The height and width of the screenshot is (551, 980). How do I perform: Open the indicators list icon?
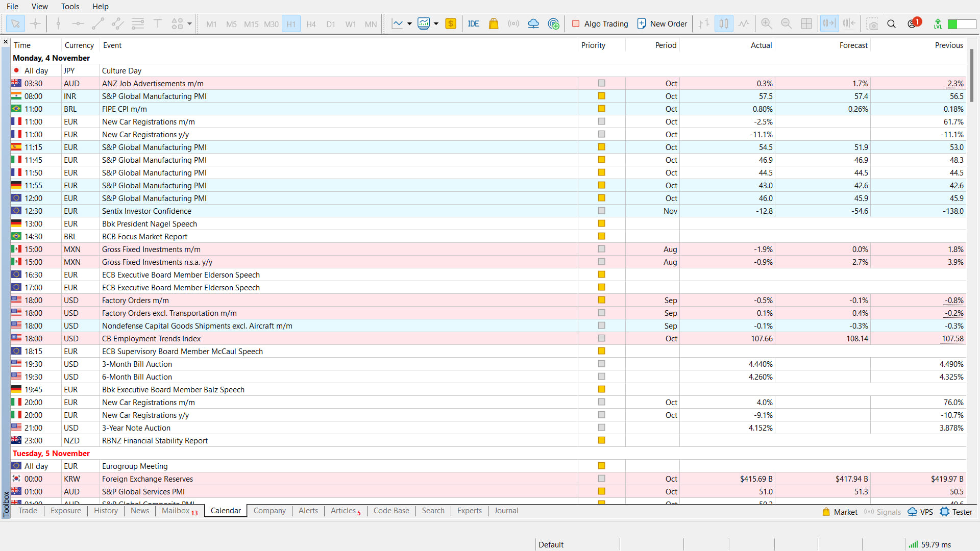click(397, 23)
